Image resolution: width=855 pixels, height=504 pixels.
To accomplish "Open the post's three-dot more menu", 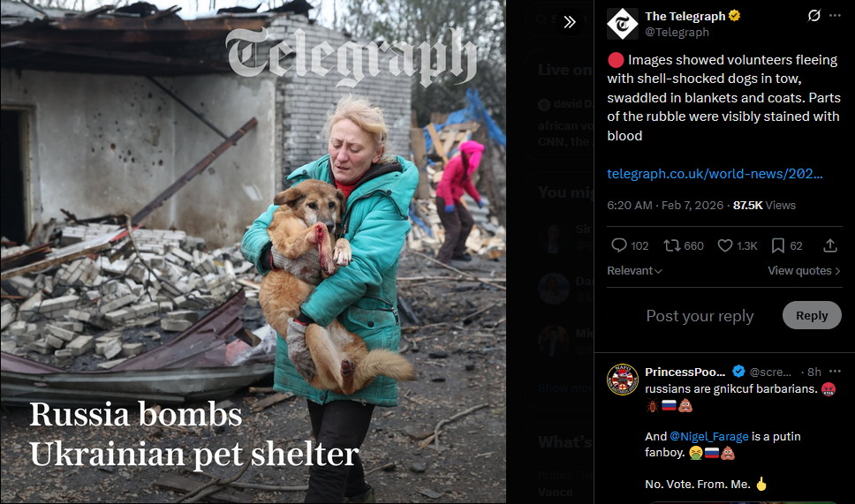I will click(x=835, y=16).
